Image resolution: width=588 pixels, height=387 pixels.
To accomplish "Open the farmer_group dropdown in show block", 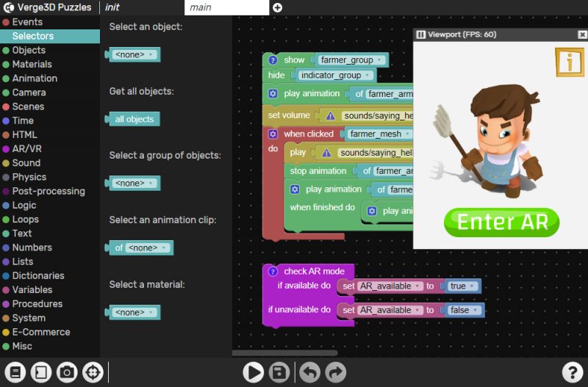I will pos(351,60).
